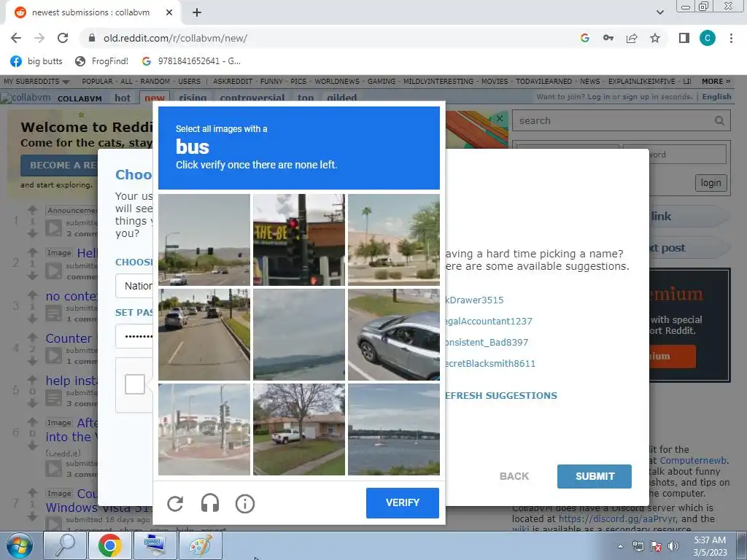Image resolution: width=747 pixels, height=560 pixels.
Task: Open EXPLAINLIKEIMFIVE in the Reddit top bar
Action: point(641,82)
